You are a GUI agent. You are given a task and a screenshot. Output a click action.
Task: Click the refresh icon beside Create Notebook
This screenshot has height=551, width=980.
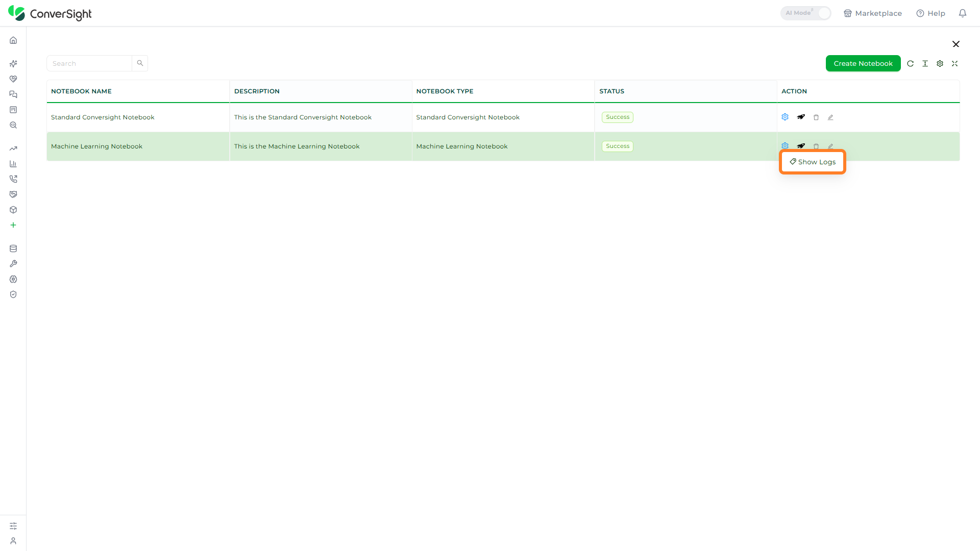(910, 64)
